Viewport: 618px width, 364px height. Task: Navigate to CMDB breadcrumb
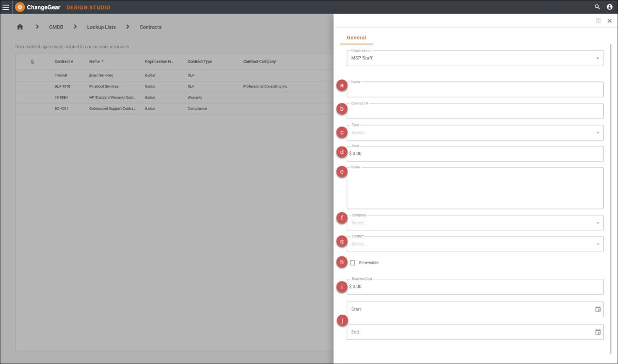pyautogui.click(x=56, y=27)
